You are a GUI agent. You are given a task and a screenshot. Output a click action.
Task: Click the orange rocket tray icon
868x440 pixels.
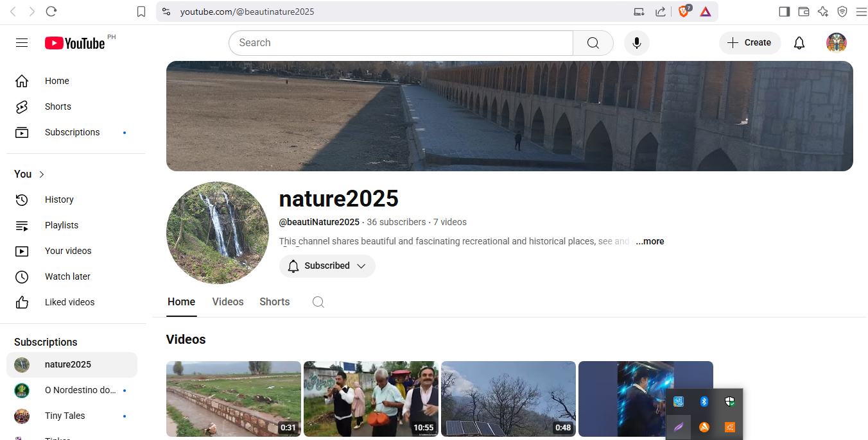click(729, 427)
